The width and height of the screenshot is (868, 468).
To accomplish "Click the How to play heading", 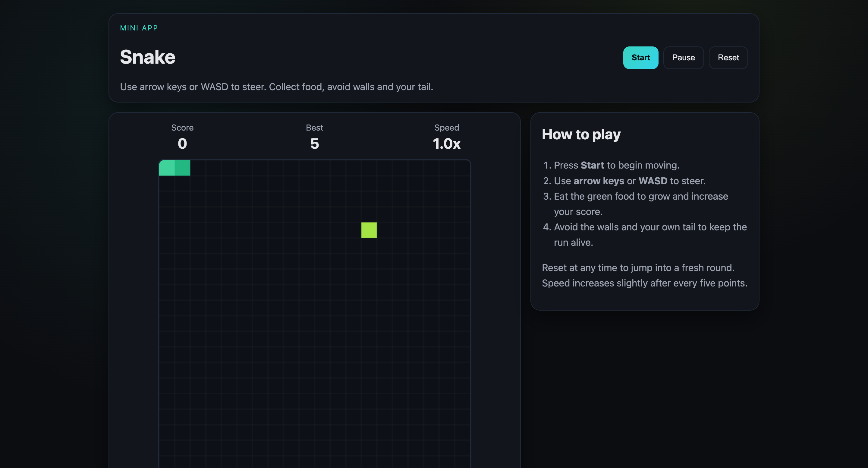I will [x=581, y=134].
